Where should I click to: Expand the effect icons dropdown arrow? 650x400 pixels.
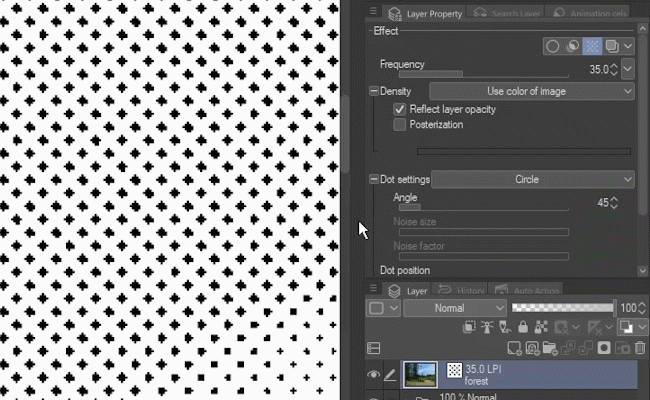click(x=628, y=46)
